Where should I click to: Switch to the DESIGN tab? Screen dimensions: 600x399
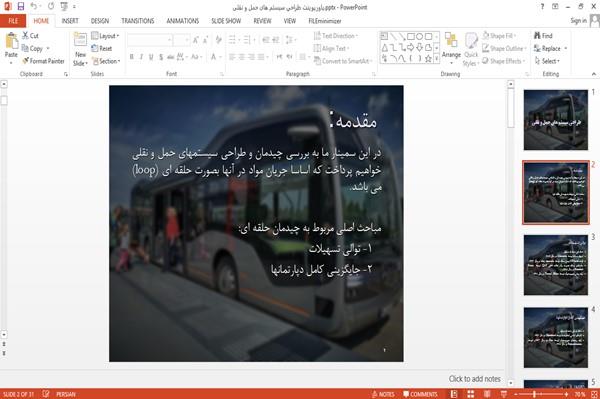coord(100,21)
